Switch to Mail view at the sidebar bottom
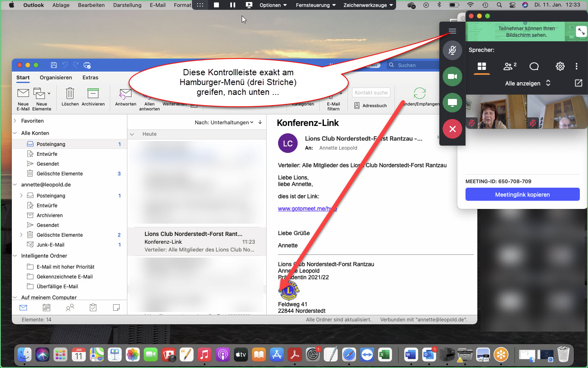The image size is (588, 368). (23, 307)
